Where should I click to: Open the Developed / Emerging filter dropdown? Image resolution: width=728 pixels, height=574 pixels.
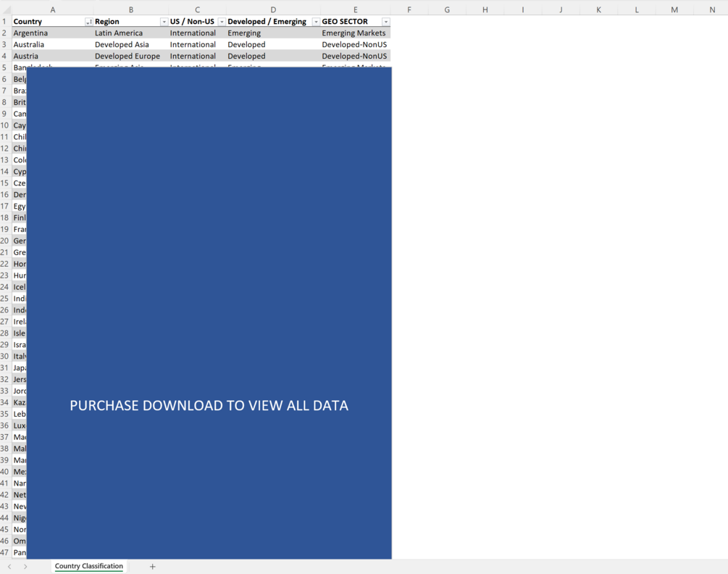(x=316, y=22)
